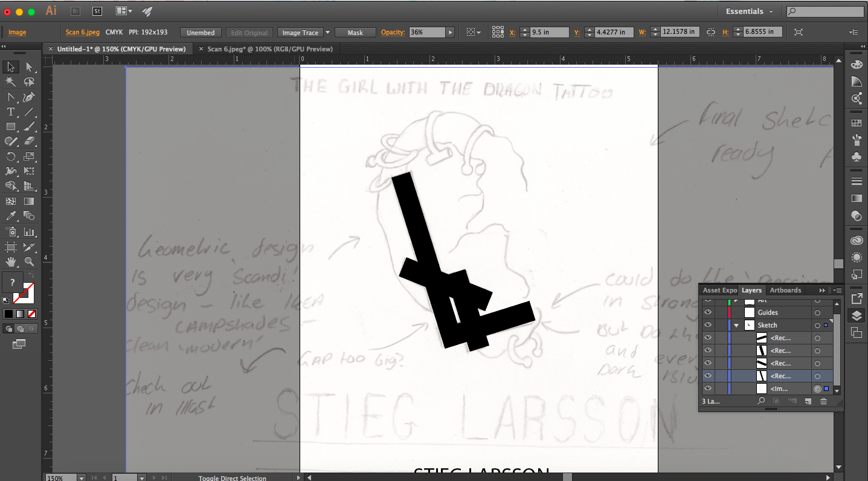Open the Layers panel icon in dock

(x=857, y=315)
